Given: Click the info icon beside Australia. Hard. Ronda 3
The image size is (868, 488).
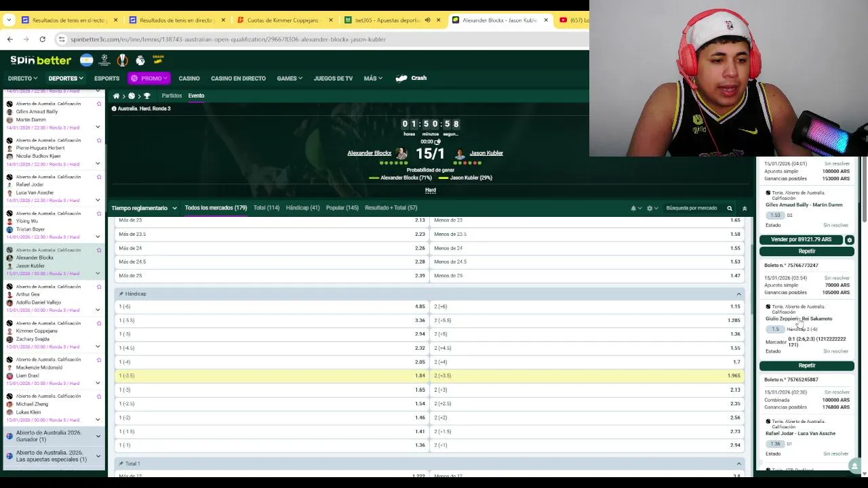Looking at the screenshot, I should point(114,108).
